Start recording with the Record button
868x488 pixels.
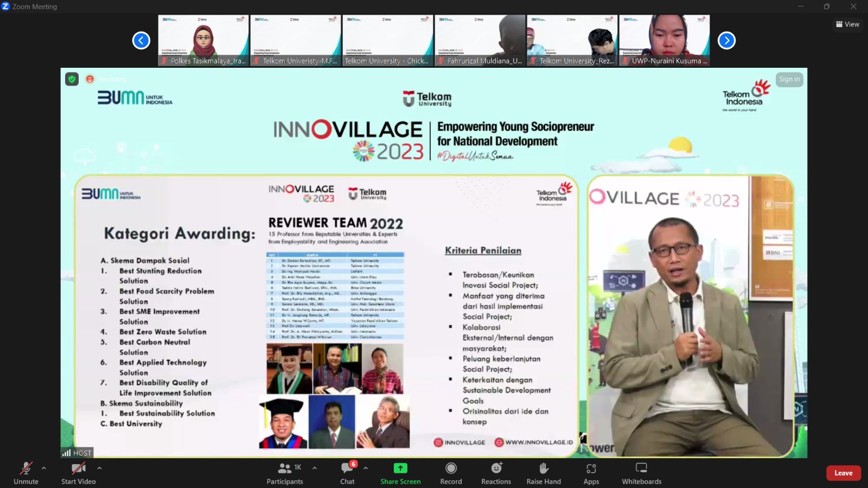click(x=451, y=473)
